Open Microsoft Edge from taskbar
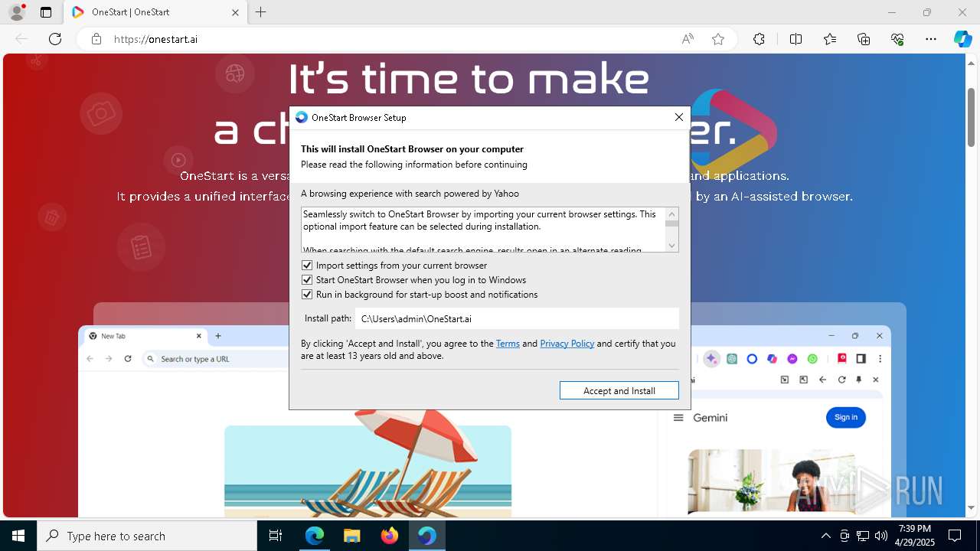Image resolution: width=980 pixels, height=551 pixels. (x=315, y=536)
